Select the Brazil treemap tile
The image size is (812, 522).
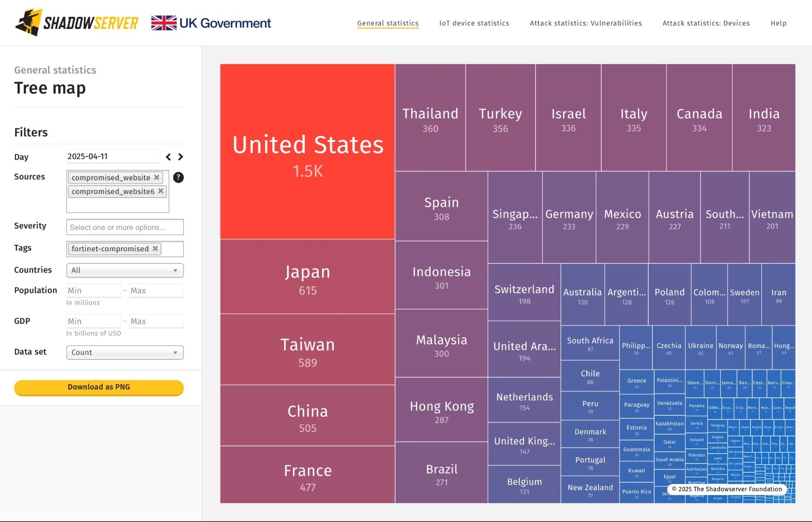(442, 473)
